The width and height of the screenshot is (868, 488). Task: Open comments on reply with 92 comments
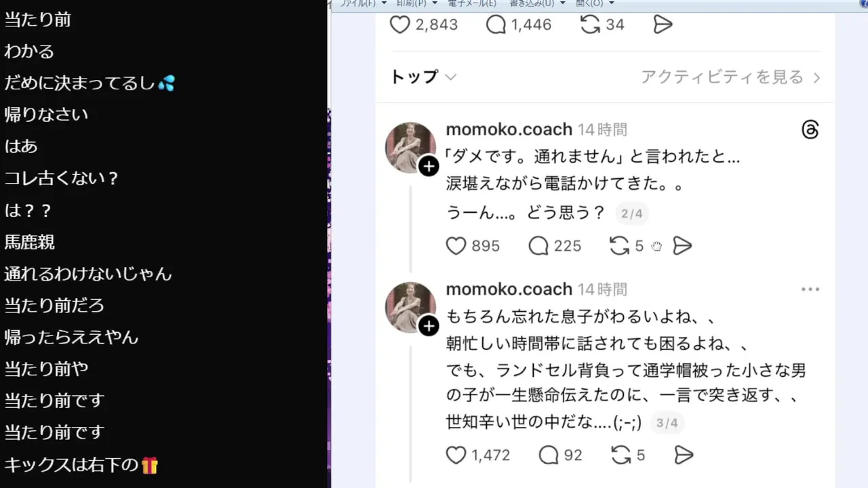[548, 455]
